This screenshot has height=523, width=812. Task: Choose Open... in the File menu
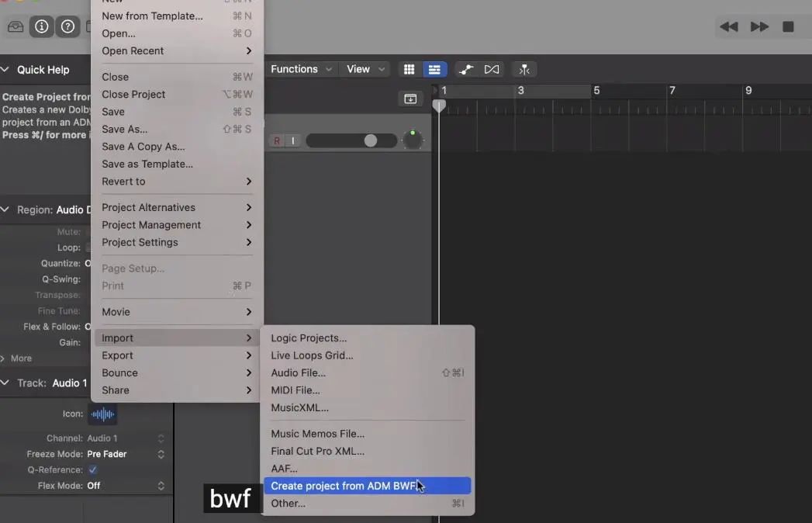[x=177, y=33]
